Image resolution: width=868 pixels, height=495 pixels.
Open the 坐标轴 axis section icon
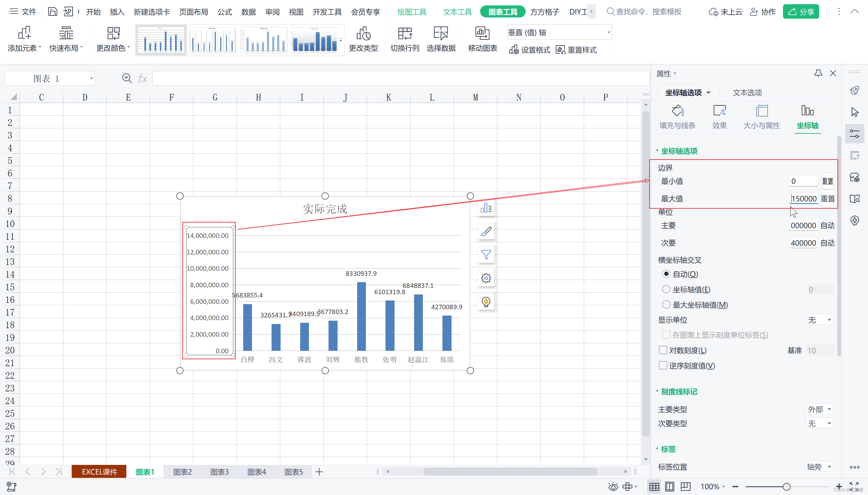point(807,117)
